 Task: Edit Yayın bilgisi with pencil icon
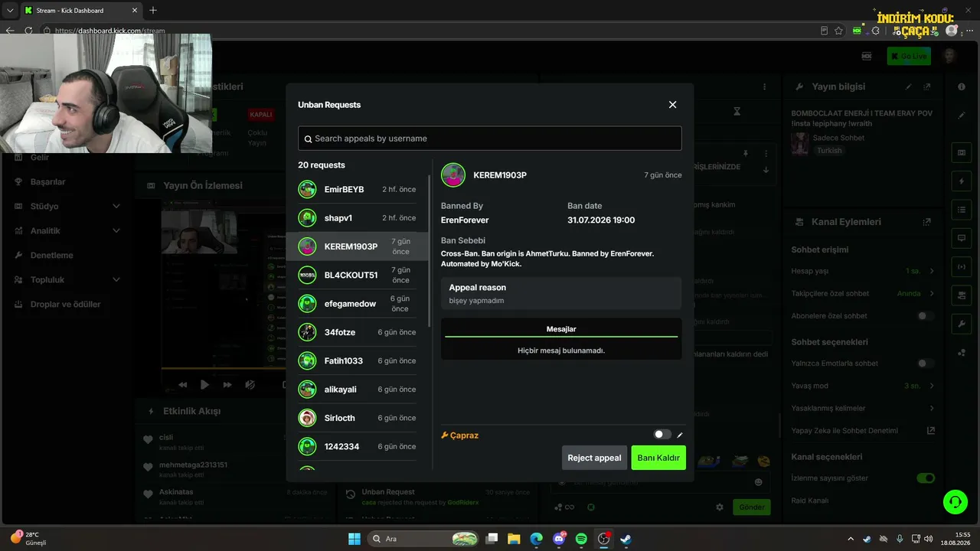(x=909, y=87)
